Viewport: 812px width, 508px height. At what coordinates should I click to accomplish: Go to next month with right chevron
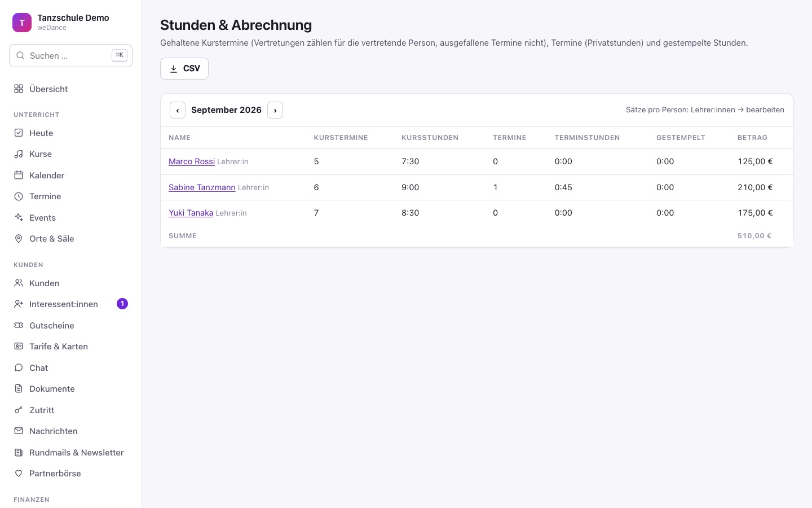(275, 110)
